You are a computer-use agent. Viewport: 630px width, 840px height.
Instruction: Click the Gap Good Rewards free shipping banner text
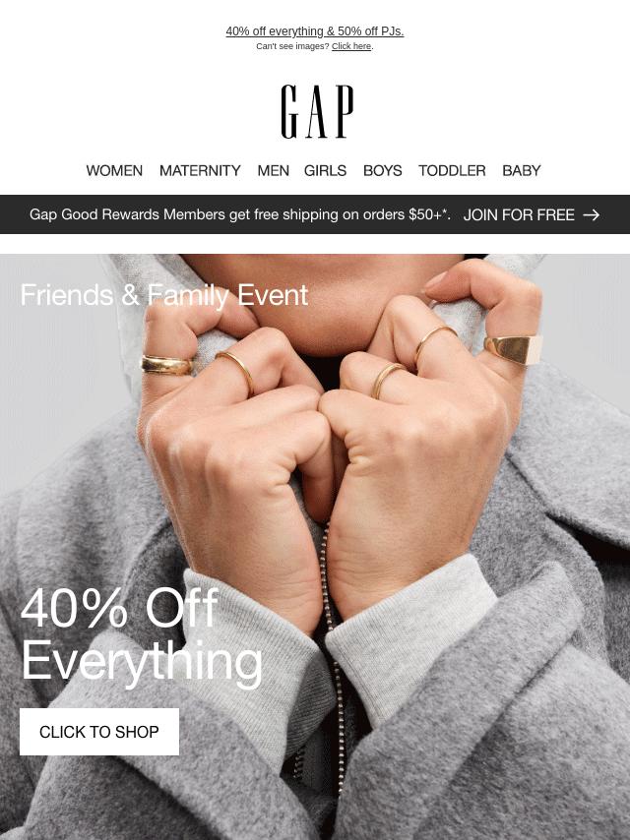[239, 214]
